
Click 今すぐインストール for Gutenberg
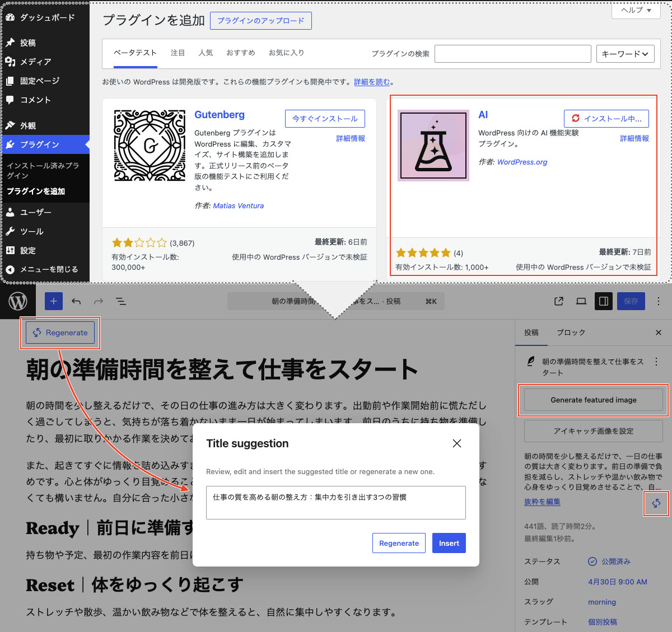click(325, 119)
